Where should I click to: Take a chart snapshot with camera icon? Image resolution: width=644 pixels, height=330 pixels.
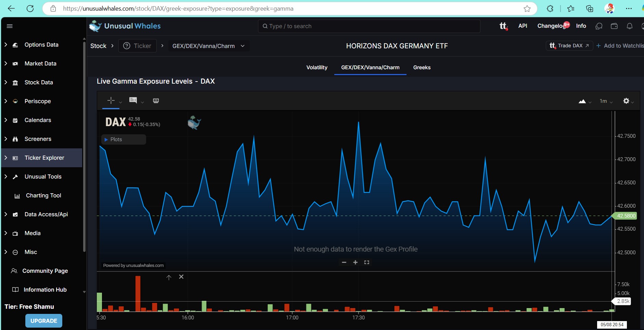point(156,101)
